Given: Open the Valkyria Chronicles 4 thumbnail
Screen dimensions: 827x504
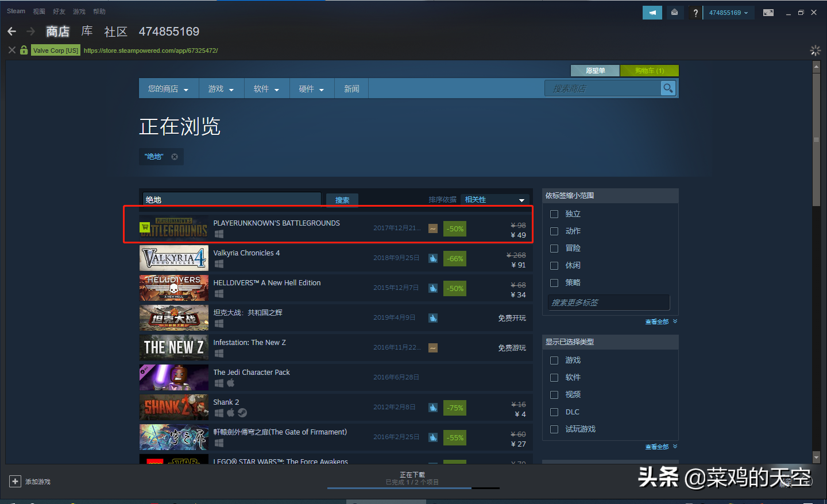Looking at the screenshot, I should coord(174,258).
